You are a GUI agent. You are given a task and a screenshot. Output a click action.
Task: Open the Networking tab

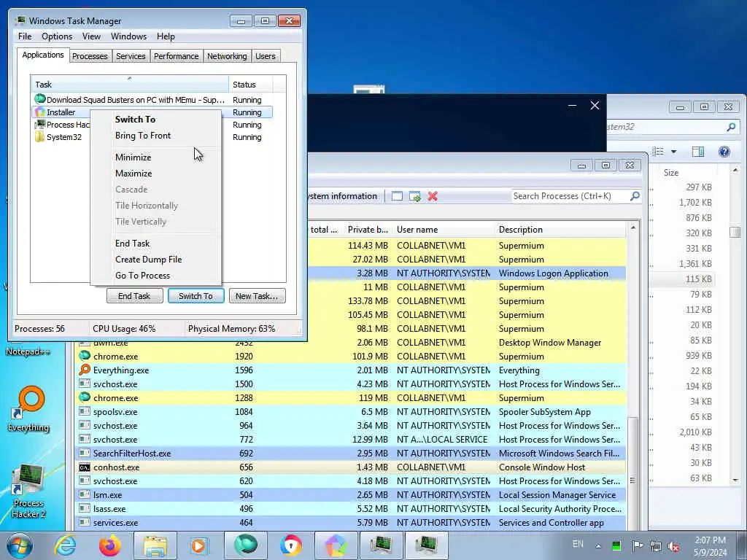point(227,56)
